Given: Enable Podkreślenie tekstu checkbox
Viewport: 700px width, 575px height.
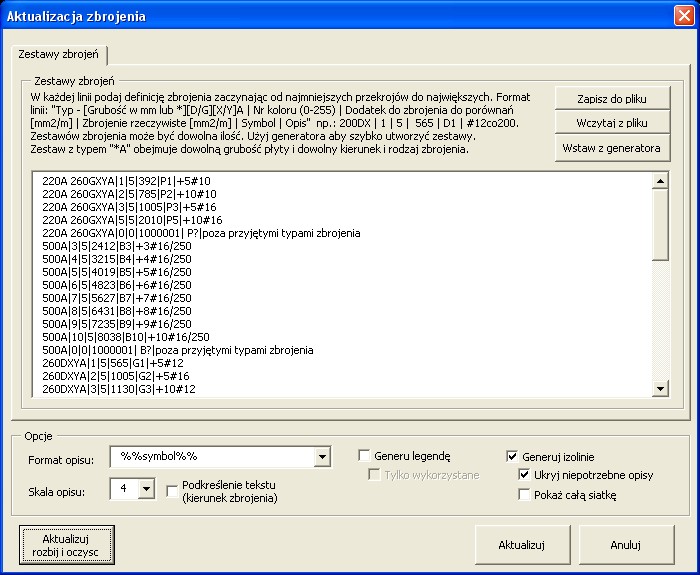Looking at the screenshot, I should tap(172, 489).
